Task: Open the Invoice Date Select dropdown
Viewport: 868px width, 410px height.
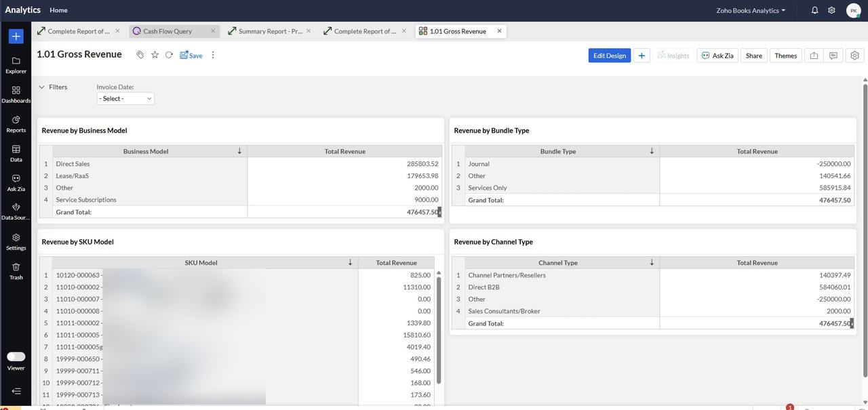Action: [125, 98]
